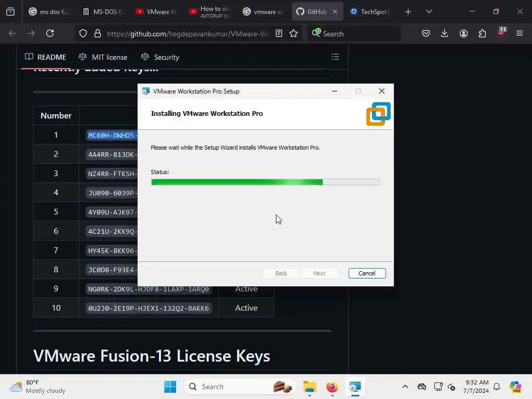Switch to the ms dos 6.2 browser tab

49,11
